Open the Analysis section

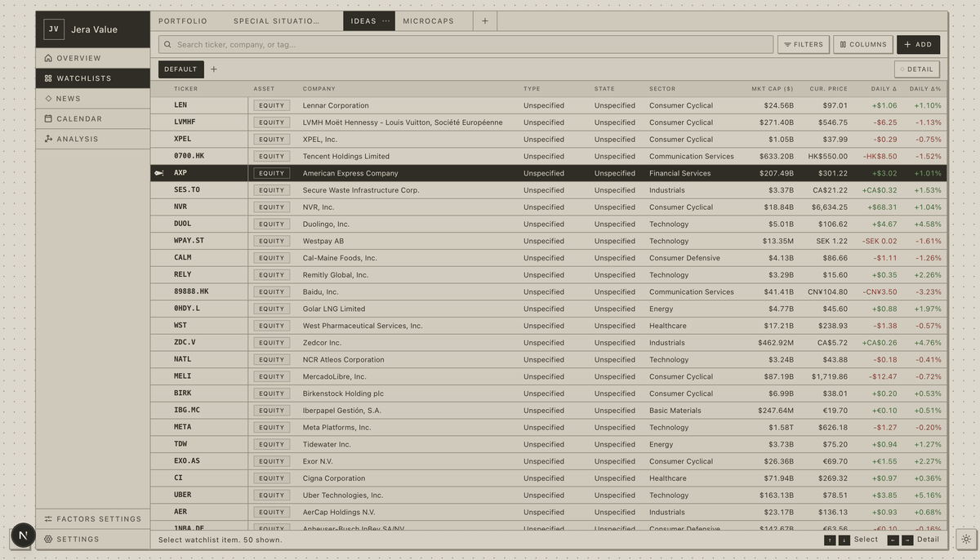click(92, 139)
